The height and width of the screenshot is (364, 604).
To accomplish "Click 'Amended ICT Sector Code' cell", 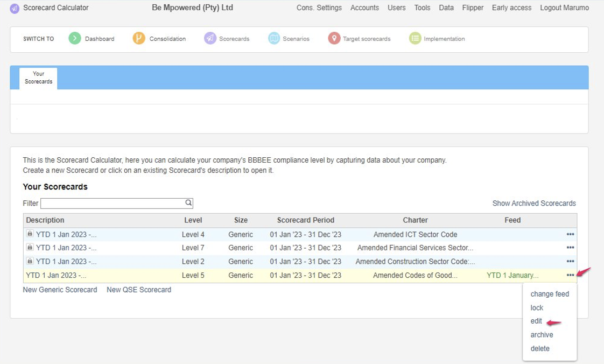I will 415,235.
